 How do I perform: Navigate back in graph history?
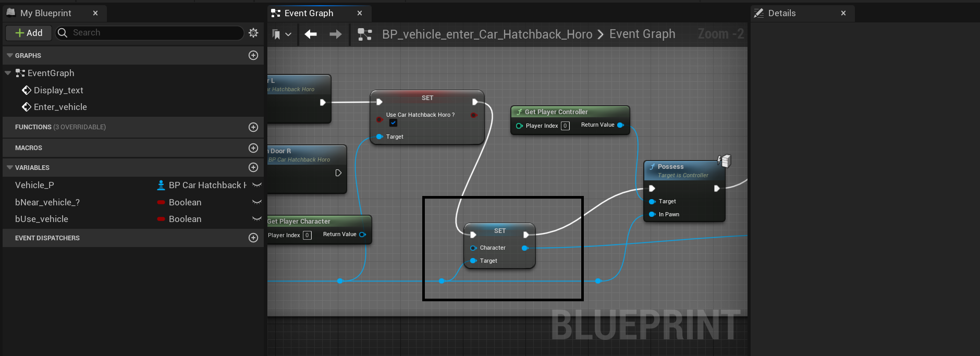click(311, 34)
